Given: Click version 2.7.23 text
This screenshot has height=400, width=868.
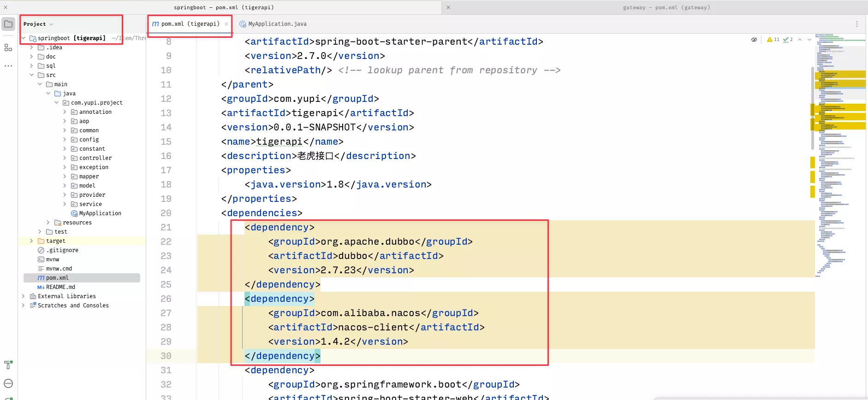Looking at the screenshot, I should point(338,270).
